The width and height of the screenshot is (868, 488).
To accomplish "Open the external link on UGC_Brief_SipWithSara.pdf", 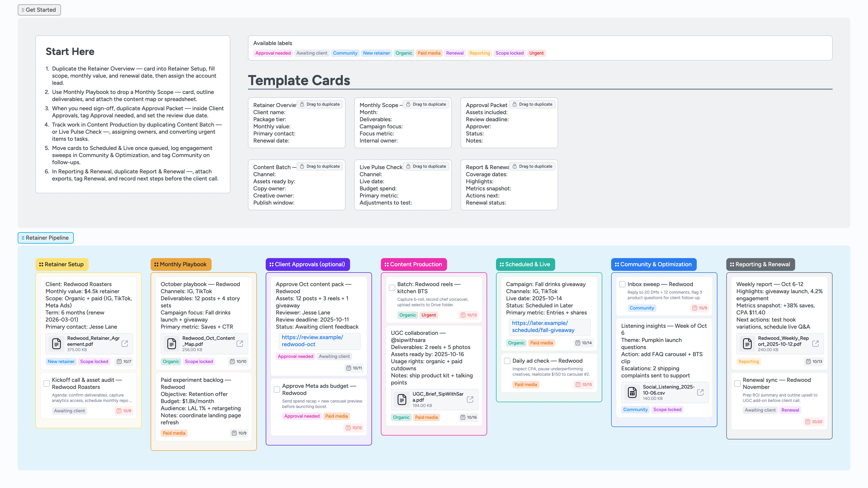I will point(470,399).
